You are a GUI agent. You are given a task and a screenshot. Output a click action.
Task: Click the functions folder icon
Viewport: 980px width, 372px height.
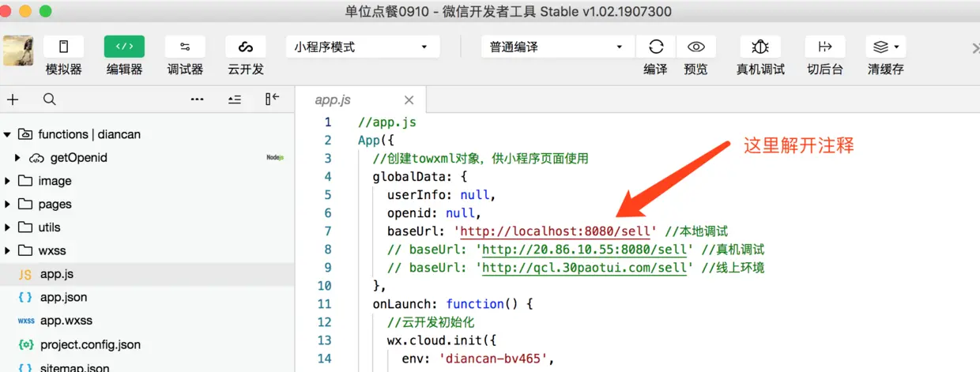tap(24, 134)
